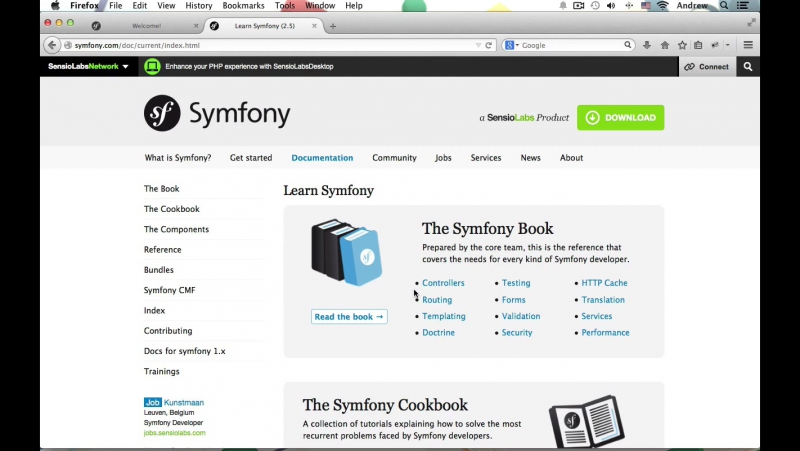This screenshot has width=800, height=451.
Task: Open the Get started nav item
Action: pos(251,158)
